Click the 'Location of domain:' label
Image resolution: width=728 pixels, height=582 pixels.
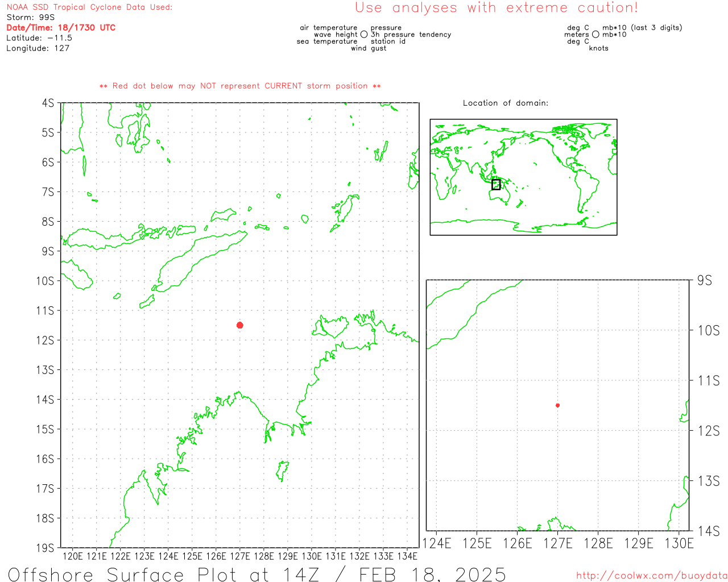(x=506, y=103)
